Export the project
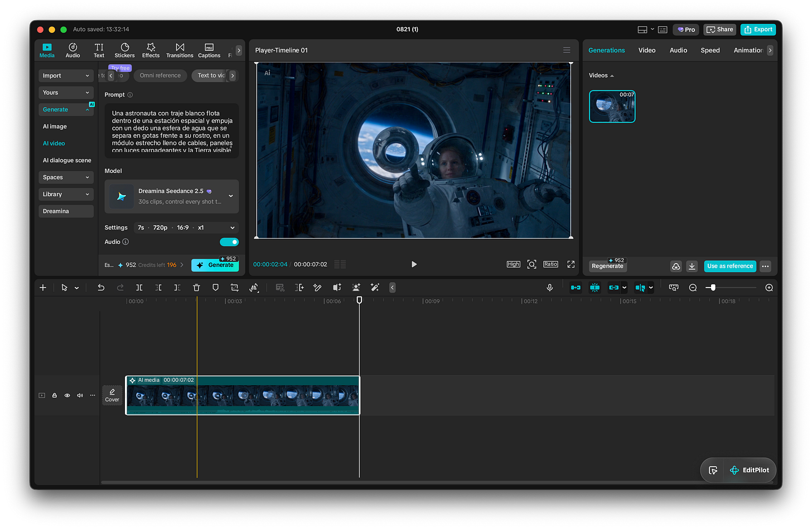Image resolution: width=812 pixels, height=529 pixels. (x=758, y=30)
